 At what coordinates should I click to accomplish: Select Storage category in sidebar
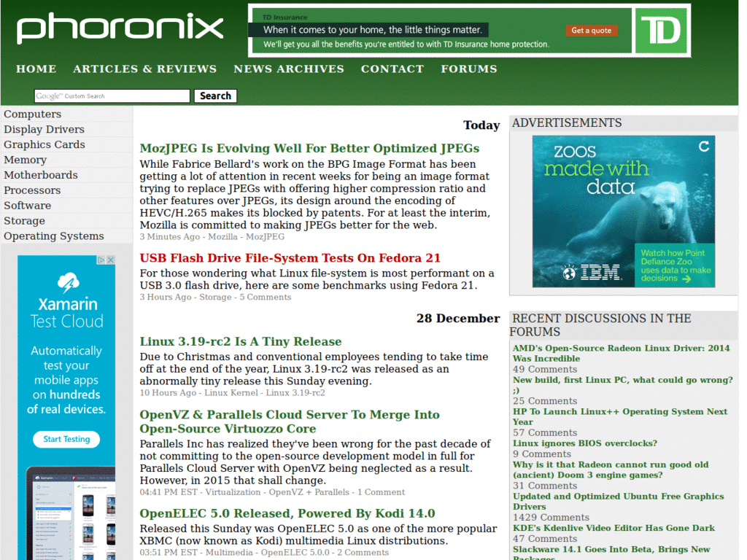tap(66, 221)
